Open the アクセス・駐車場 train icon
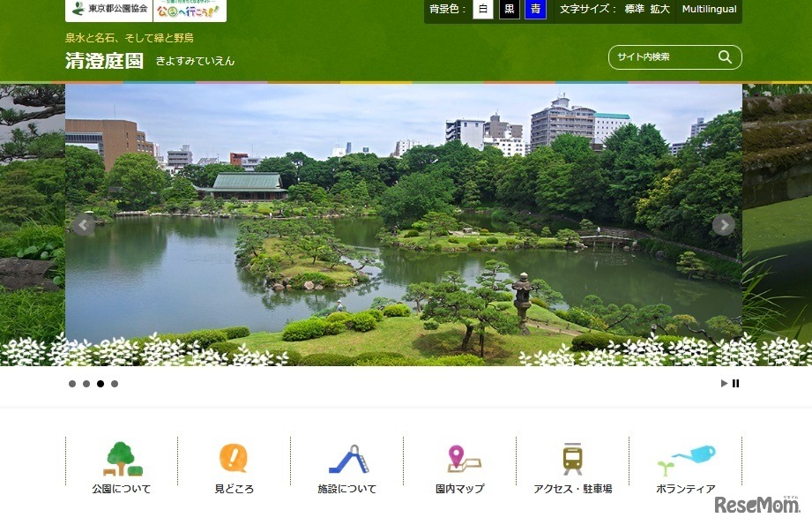The image size is (812, 525). click(573, 459)
